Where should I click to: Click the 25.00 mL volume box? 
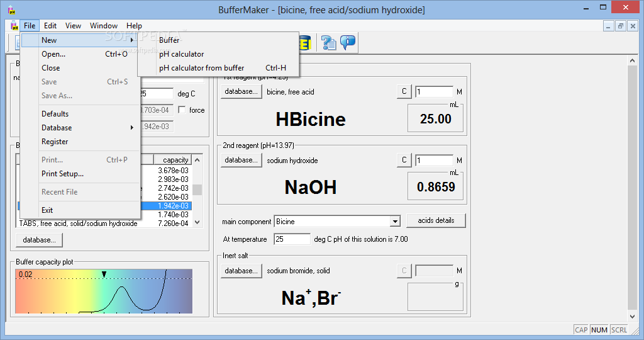pos(435,118)
